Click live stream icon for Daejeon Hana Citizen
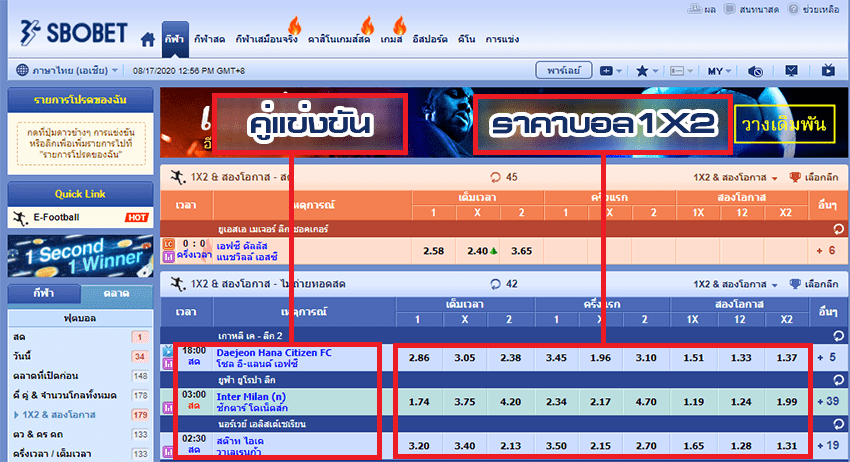Image resolution: width=850 pixels, height=462 pixels. pos(168,351)
